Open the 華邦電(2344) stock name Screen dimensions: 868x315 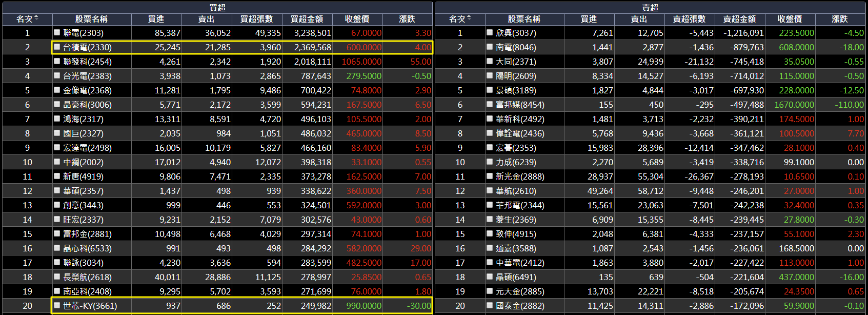520,205
